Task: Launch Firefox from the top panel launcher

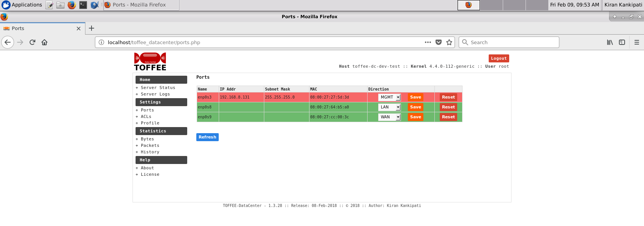Action: tap(72, 5)
